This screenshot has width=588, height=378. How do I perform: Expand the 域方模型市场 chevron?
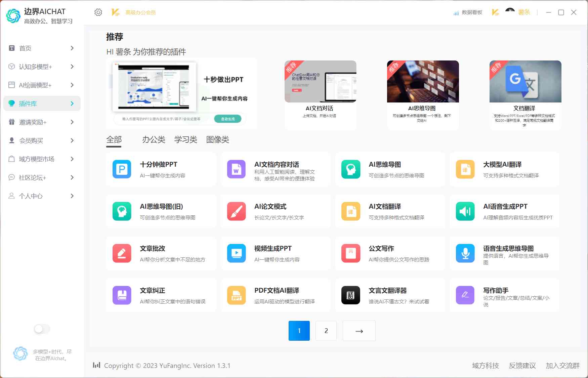tap(72, 159)
